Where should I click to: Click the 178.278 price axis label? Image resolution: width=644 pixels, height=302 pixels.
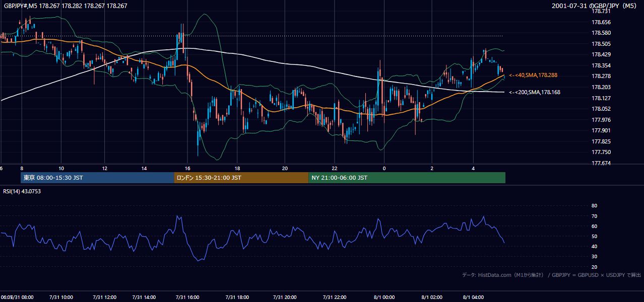click(x=601, y=76)
